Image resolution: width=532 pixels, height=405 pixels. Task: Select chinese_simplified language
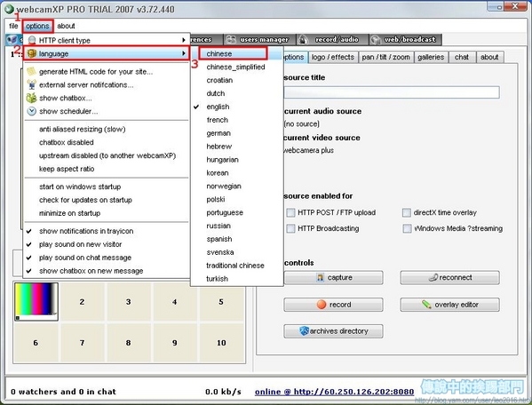236,67
